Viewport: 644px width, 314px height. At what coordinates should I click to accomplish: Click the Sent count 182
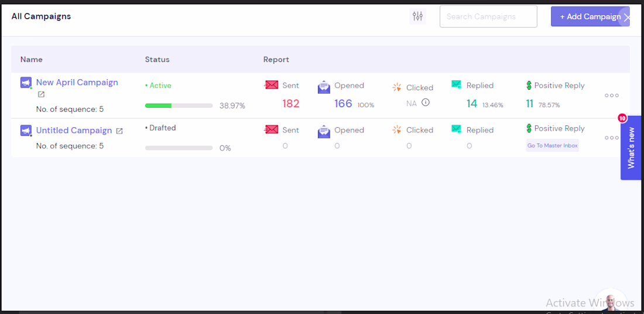coord(291,104)
